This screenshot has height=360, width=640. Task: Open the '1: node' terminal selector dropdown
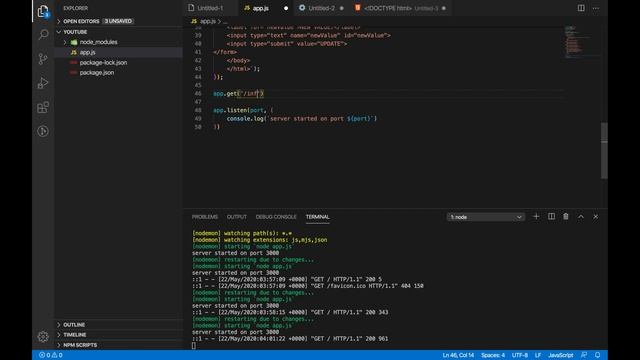pos(485,217)
